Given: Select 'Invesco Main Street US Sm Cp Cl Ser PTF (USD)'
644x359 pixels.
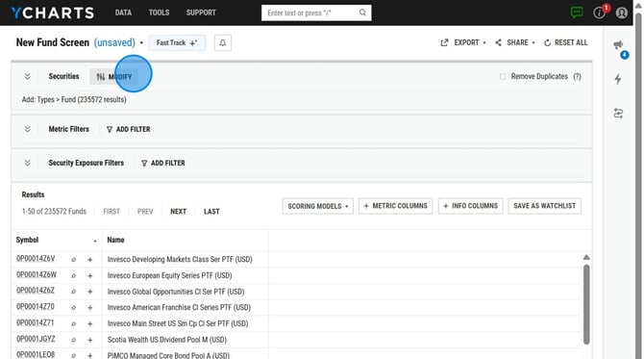Looking at the screenshot, I should (x=178, y=323).
